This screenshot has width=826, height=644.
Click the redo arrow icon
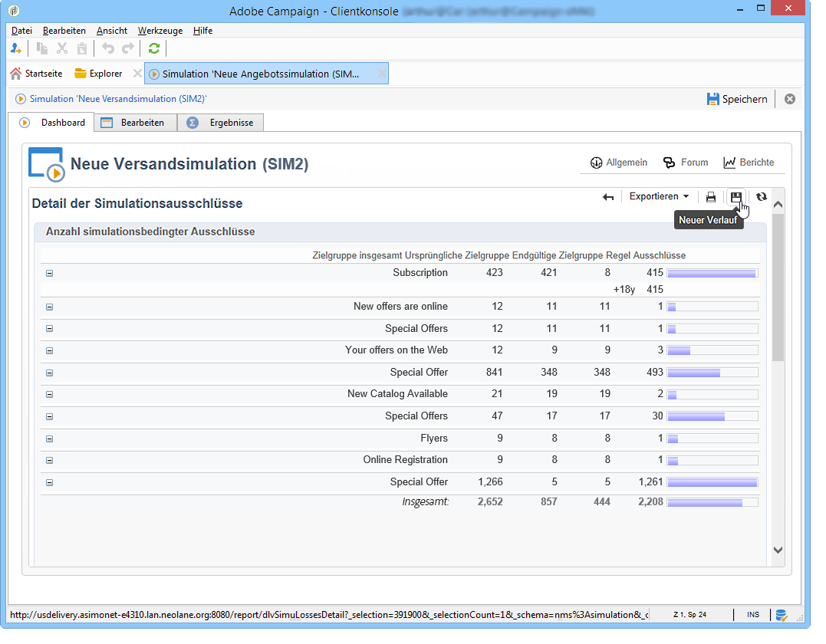click(x=128, y=49)
